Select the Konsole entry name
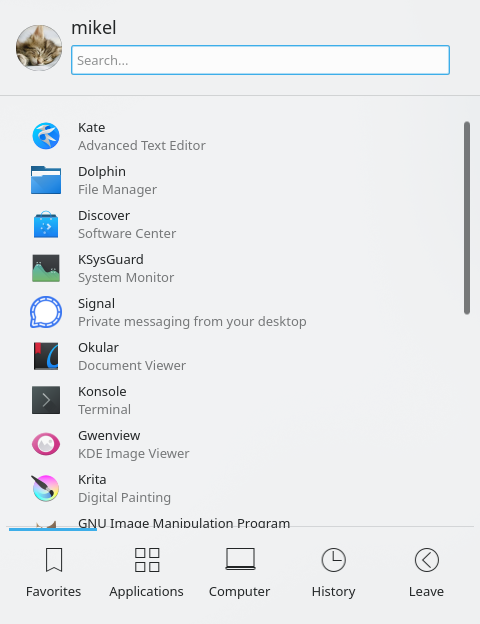Viewport: 480px width, 624px height. (x=102, y=392)
